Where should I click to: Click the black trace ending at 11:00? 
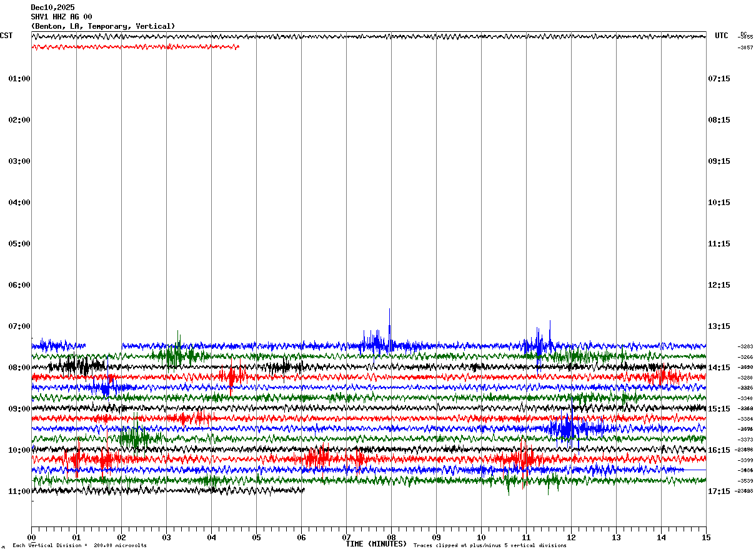[167, 490]
